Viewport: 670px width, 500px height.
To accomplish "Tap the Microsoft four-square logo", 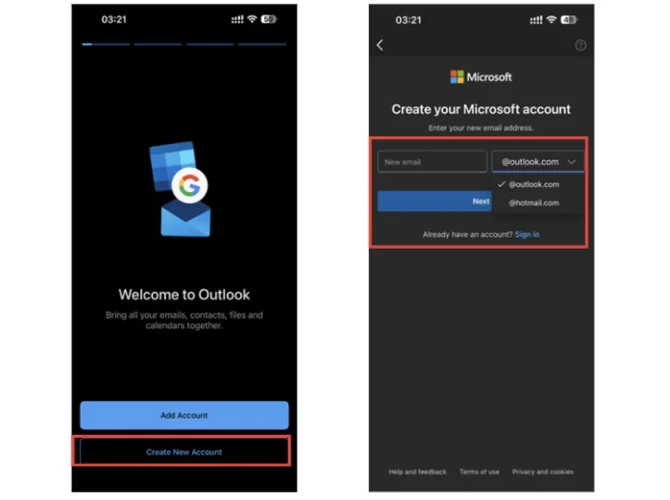I will pyautogui.click(x=457, y=77).
